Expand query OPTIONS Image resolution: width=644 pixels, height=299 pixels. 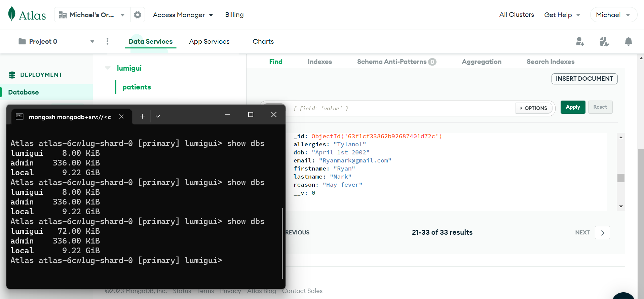click(534, 108)
